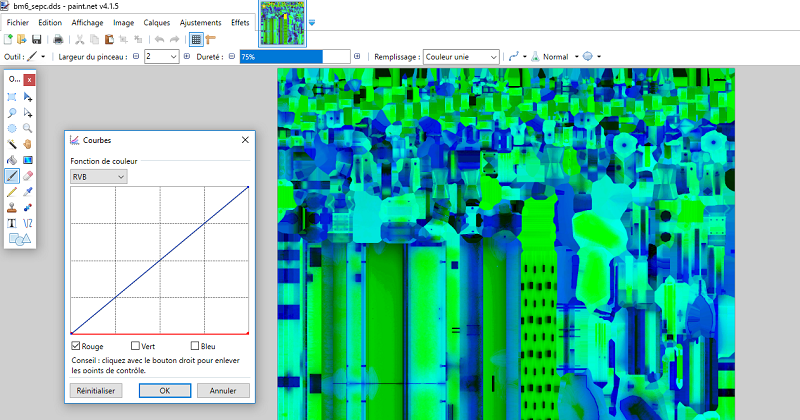Open the Image menu
800x420 pixels.
(123, 22)
